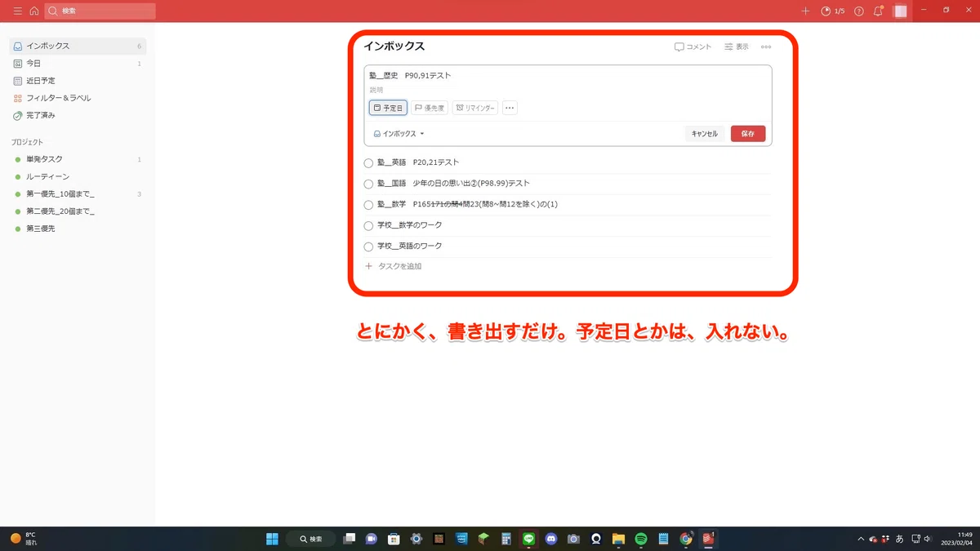Open the 第一優先_10個まで_ project

click(x=78, y=194)
